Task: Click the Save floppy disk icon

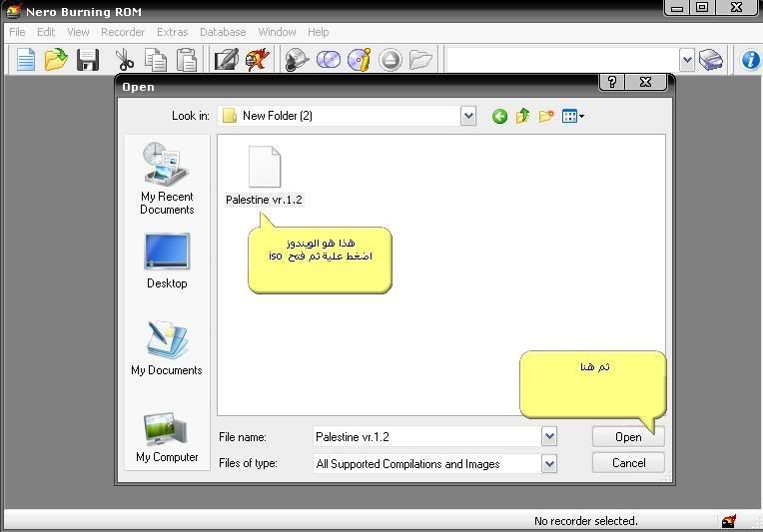Action: tap(88, 60)
